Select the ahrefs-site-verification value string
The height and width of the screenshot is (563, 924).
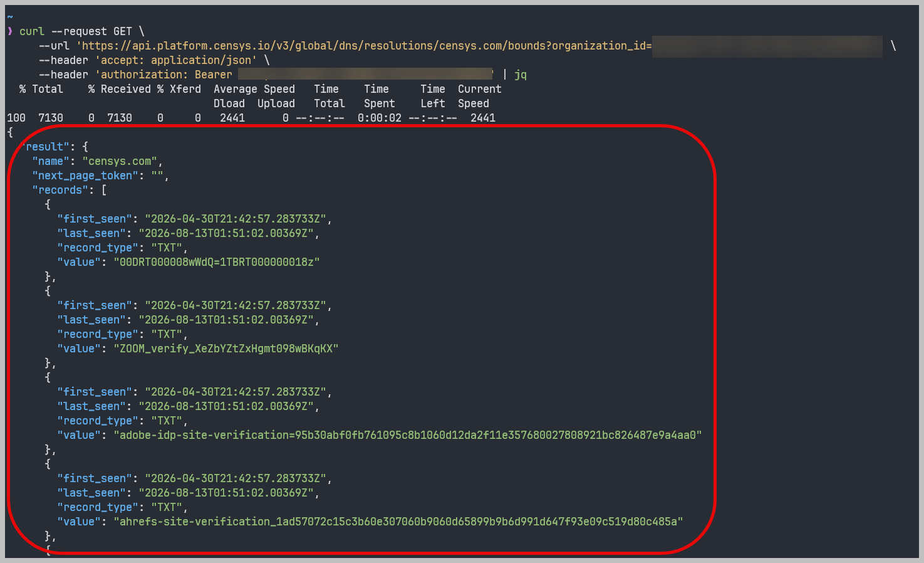pos(398,522)
